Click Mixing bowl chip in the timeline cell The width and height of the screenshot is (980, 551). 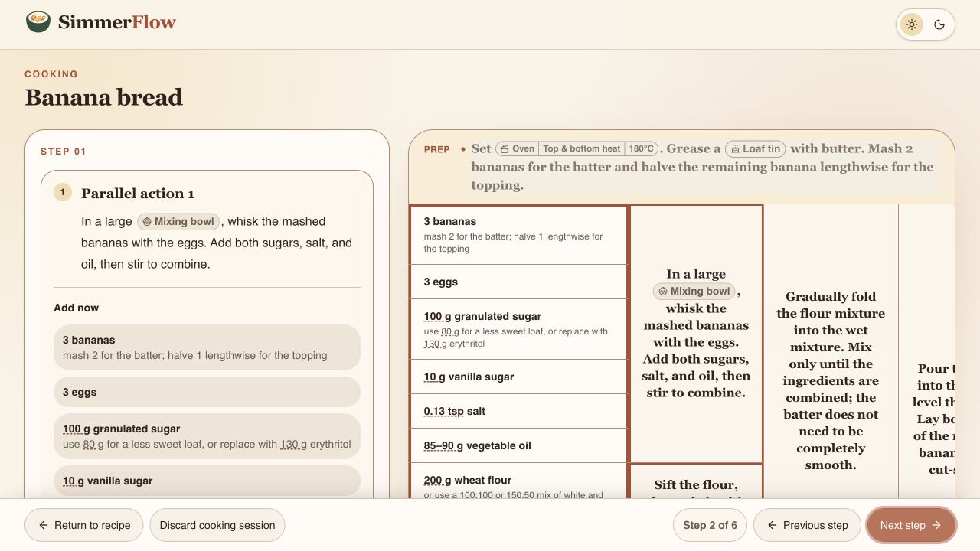click(695, 291)
